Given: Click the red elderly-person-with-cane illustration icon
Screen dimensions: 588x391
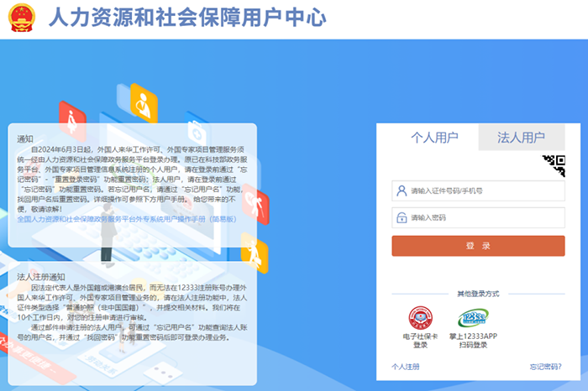Looking at the screenshot, I should pyautogui.click(x=255, y=204).
